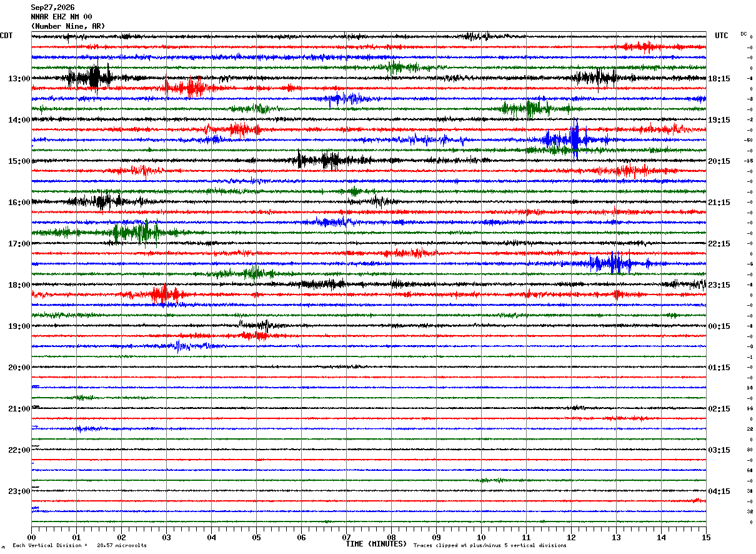Click the Each Vertical Division microvolts note

pyautogui.click(x=79, y=546)
